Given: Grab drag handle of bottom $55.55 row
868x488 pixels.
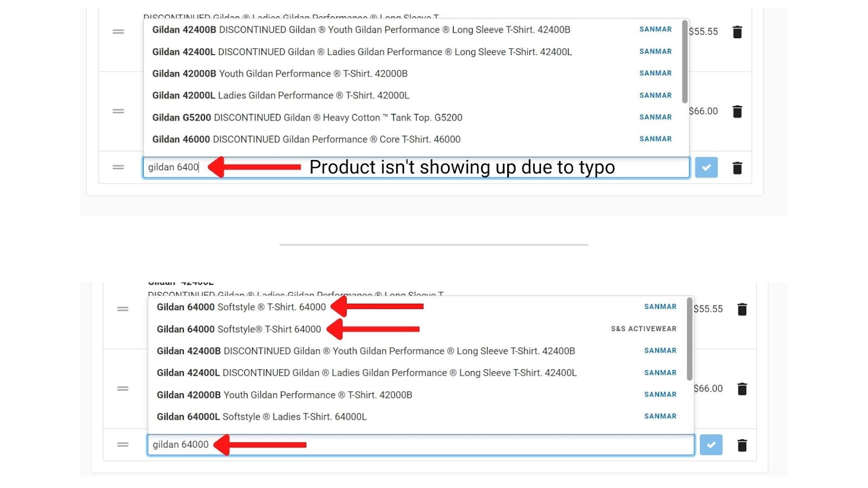Looking at the screenshot, I should [123, 309].
